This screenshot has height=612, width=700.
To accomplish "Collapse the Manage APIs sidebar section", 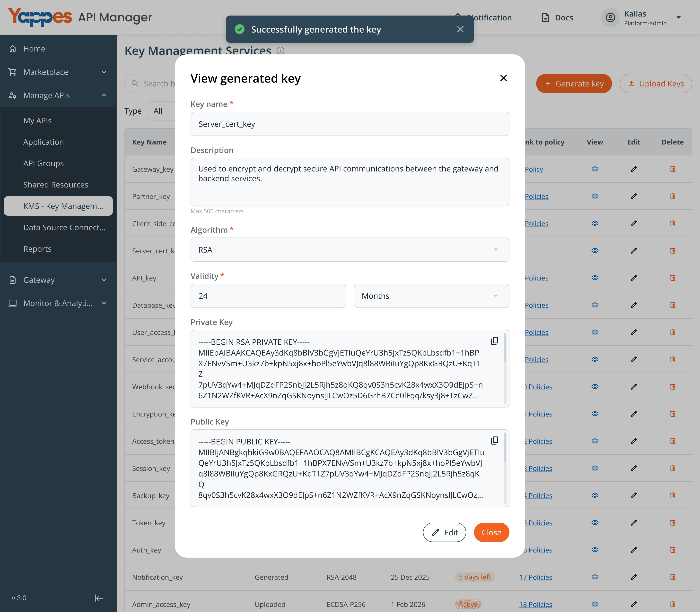I will click(x=58, y=95).
